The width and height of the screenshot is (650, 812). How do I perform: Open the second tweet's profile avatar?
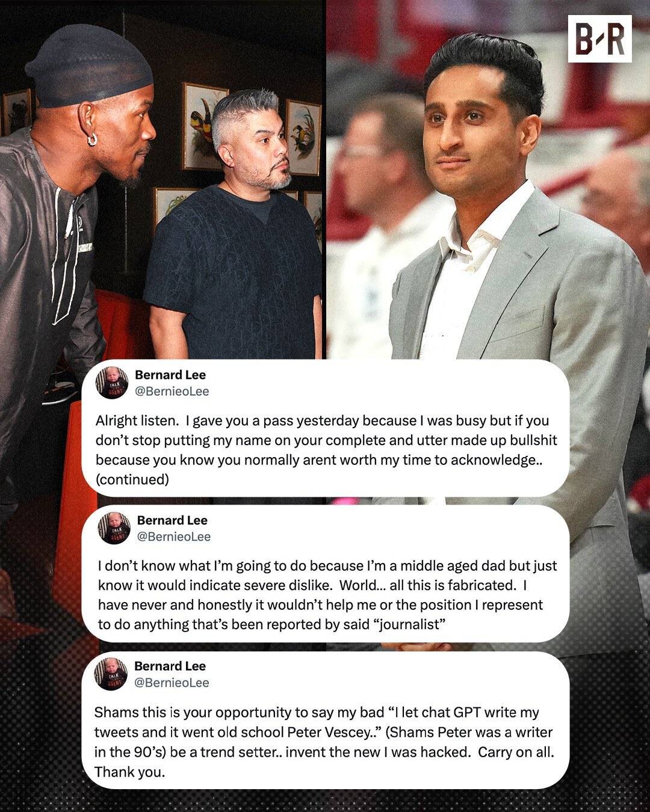point(114,528)
